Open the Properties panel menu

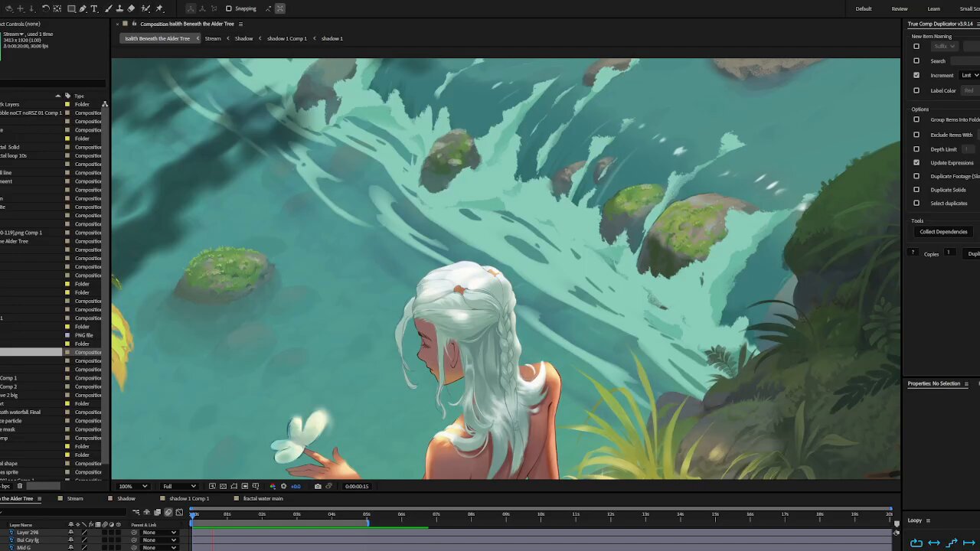966,383
